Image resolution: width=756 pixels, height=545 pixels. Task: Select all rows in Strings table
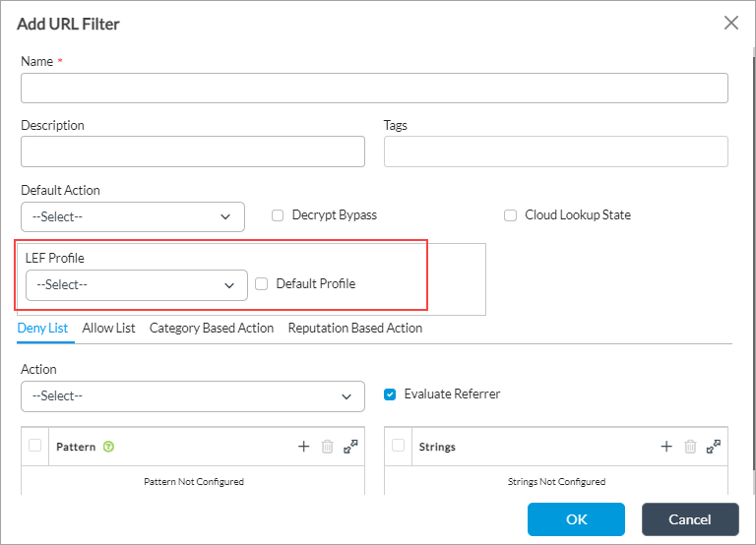click(399, 446)
